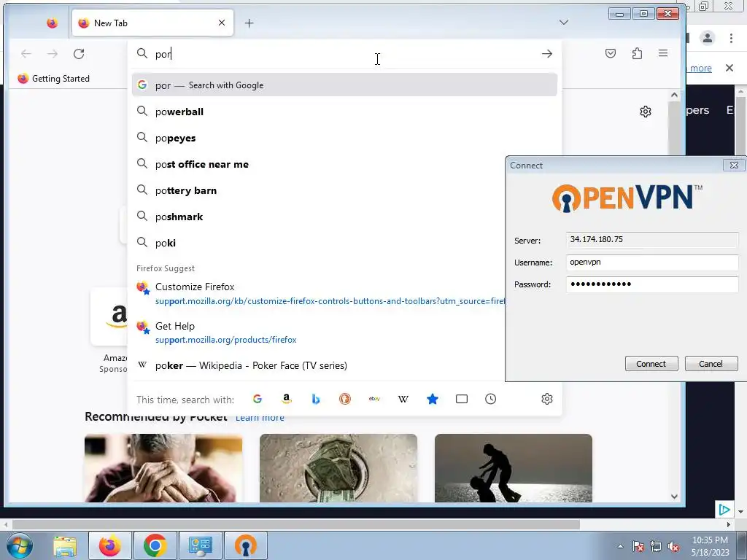The image size is (747, 560).
Task: Select 'por — Search with Google' suggestion
Action: (344, 85)
